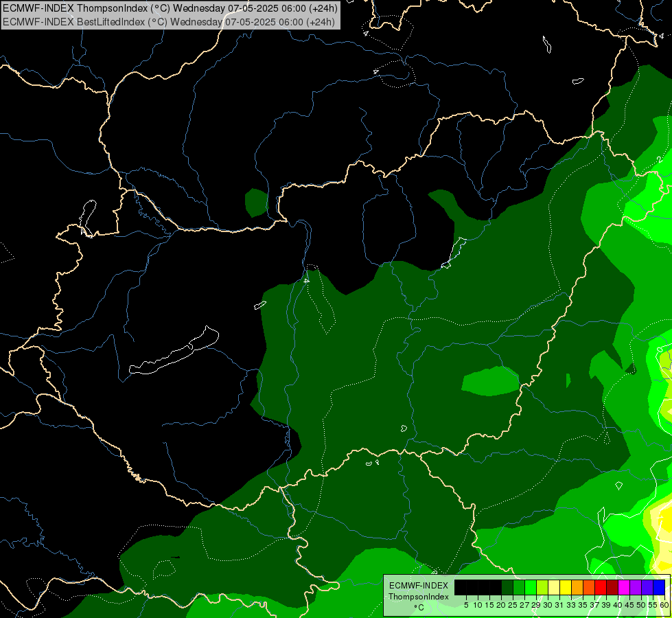Click the purple 45–50 legend swatch

tap(636, 587)
